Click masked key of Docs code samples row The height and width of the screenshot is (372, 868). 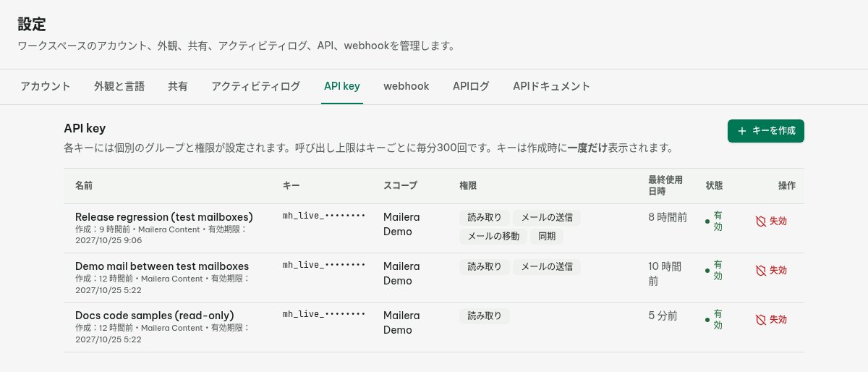pos(324,314)
